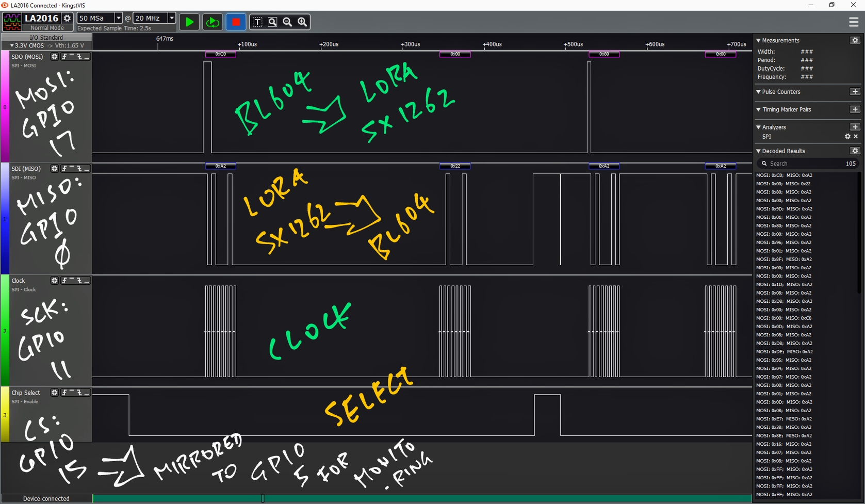Viewport: 865px width, 504px height.
Task: Click the Search field in Decoded Results
Action: pos(805,164)
